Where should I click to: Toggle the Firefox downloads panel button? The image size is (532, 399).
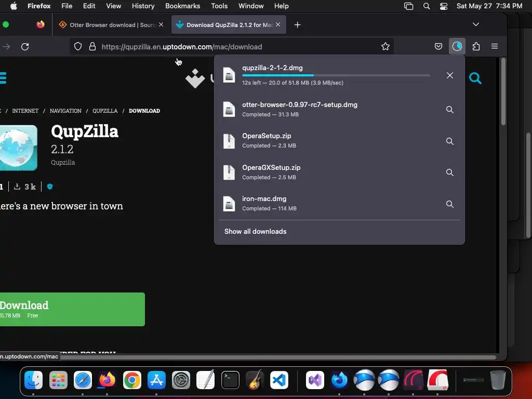457,46
